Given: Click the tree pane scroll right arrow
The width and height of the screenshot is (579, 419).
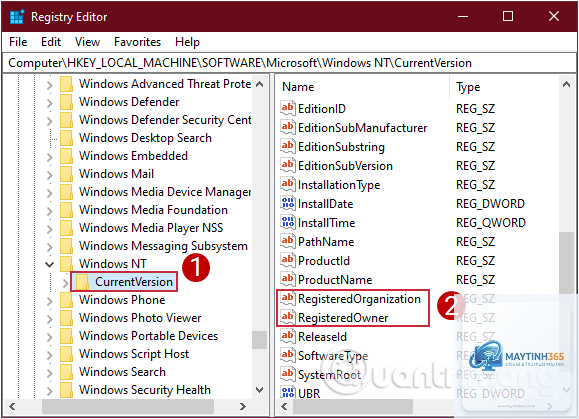Looking at the screenshot, I should [243, 407].
